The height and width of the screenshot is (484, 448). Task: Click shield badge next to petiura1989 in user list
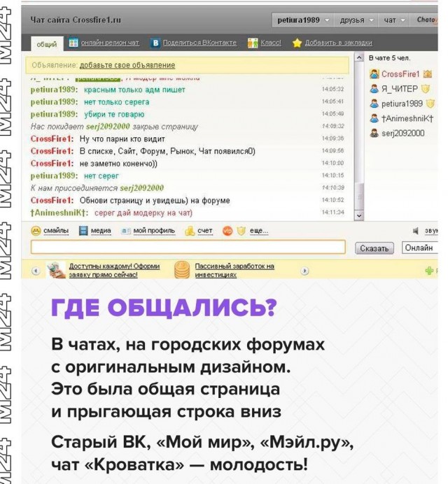[430, 104]
